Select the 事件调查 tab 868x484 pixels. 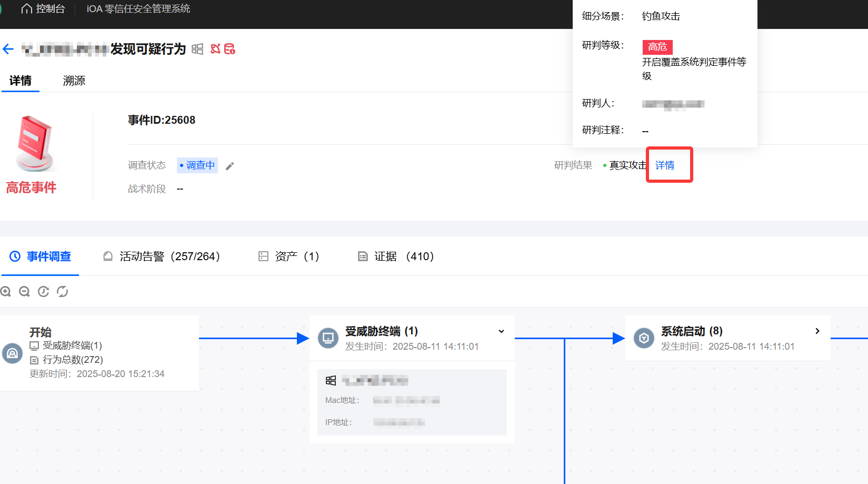41,256
